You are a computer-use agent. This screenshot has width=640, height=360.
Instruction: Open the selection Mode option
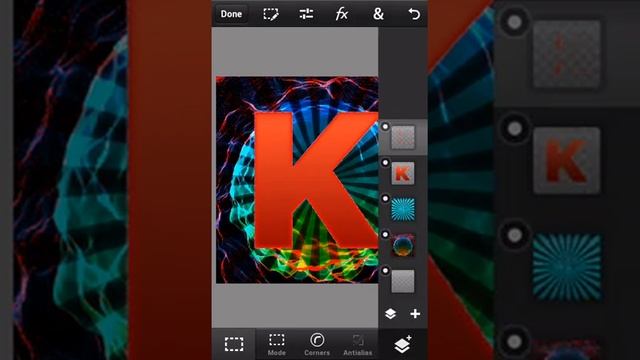(276, 344)
